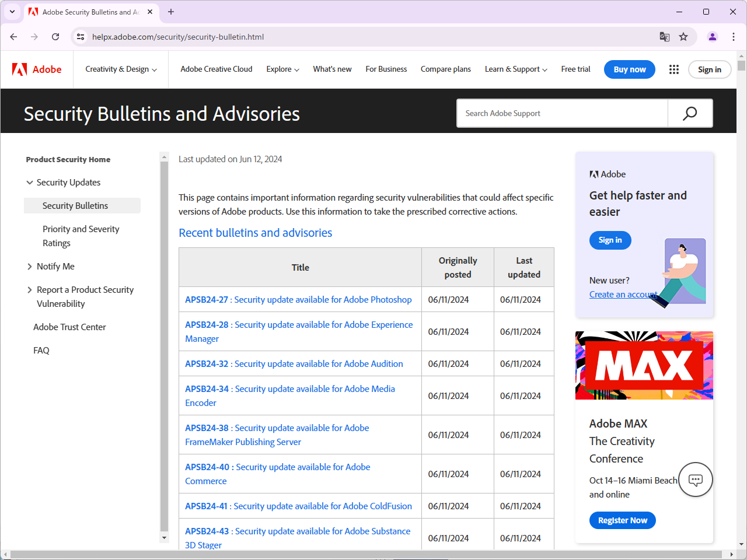Open the chat assistant bubble icon

pyautogui.click(x=696, y=480)
